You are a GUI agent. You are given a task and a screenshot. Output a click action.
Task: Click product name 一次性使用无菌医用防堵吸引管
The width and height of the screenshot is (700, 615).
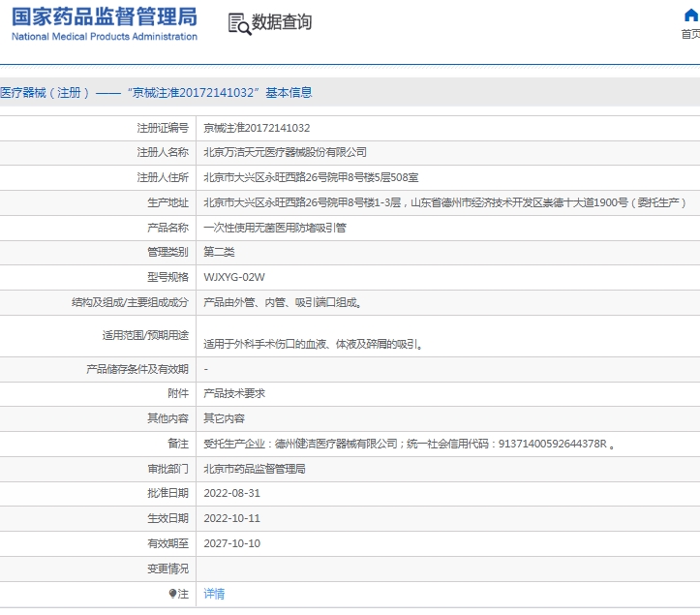point(275,228)
